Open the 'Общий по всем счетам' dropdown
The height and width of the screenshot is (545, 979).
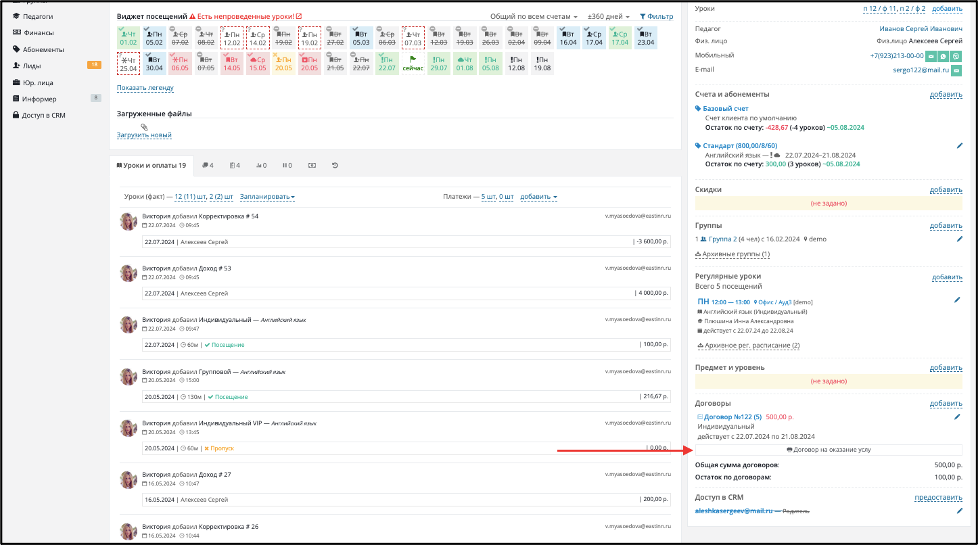pos(534,17)
